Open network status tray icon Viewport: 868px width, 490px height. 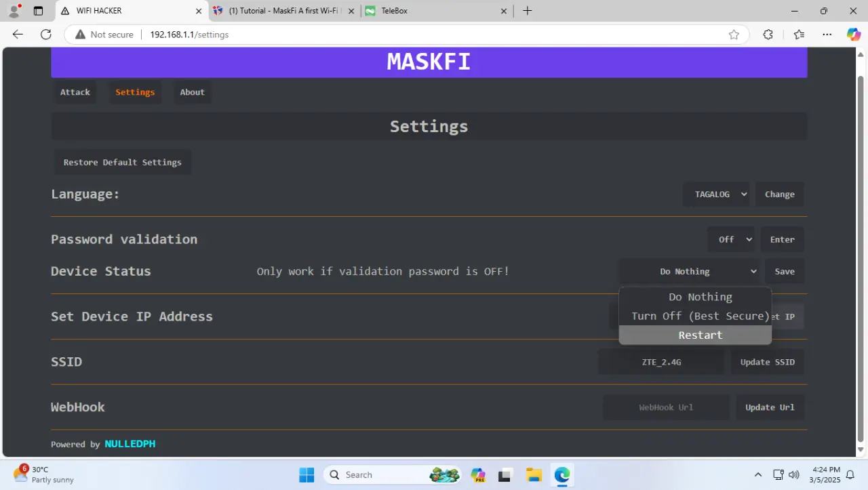[778, 475]
